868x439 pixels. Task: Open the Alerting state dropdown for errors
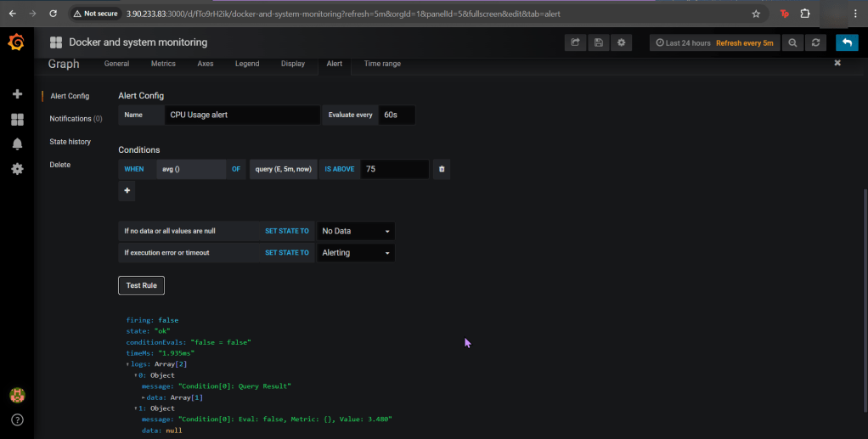point(355,253)
